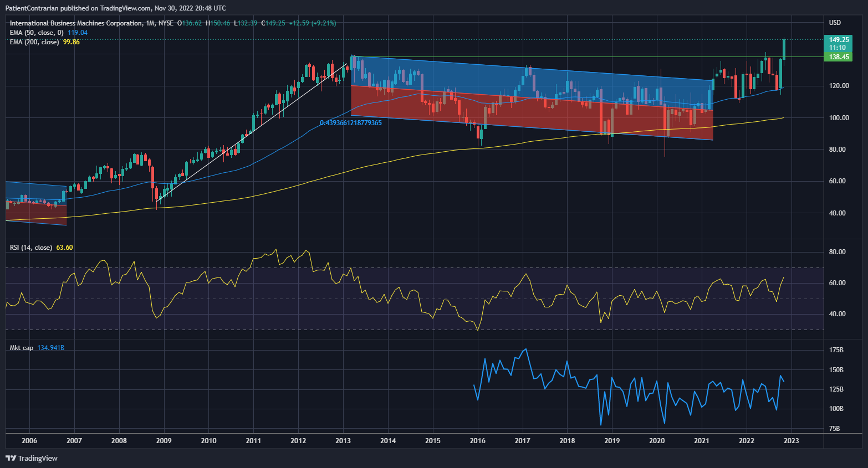Click the 2015 year label on time axis
Image resolution: width=868 pixels, height=468 pixels.
[x=433, y=441]
